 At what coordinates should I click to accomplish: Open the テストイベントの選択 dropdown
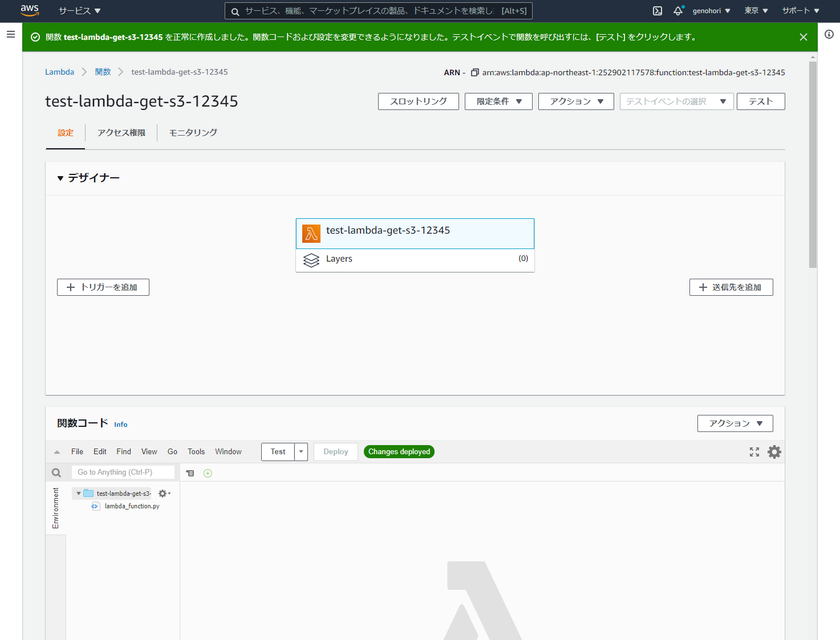click(x=676, y=101)
